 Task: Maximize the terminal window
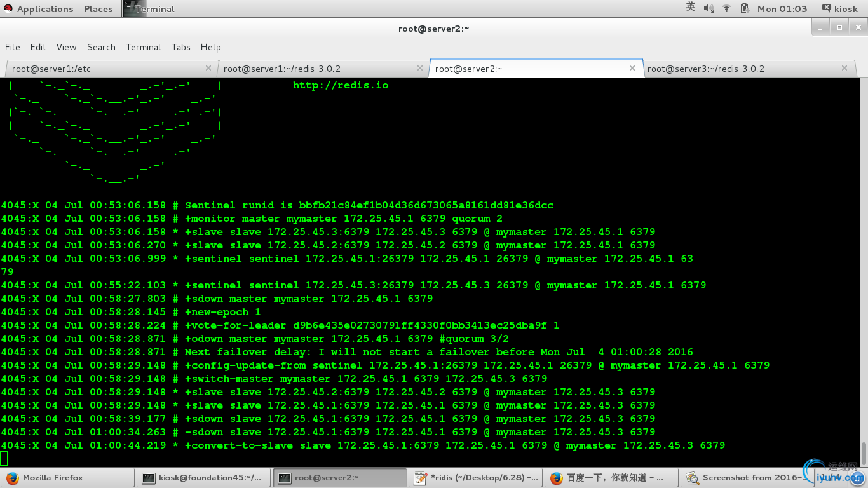click(x=839, y=27)
